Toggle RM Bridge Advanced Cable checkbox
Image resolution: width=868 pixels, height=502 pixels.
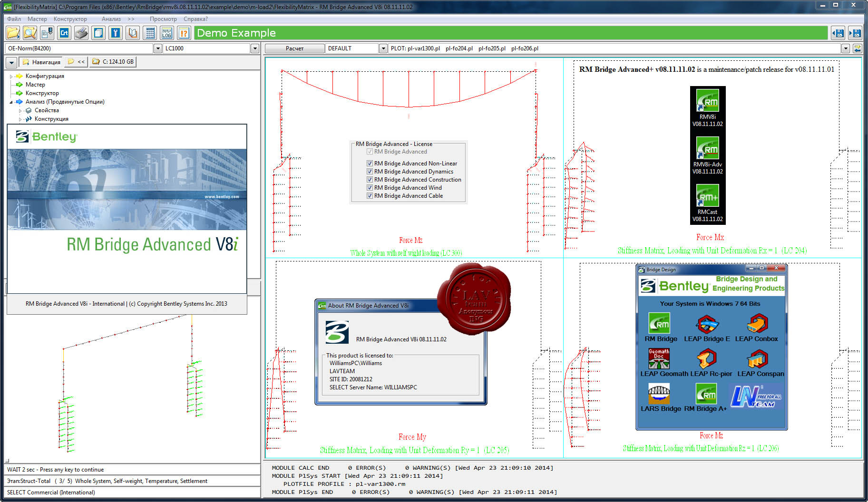point(370,196)
